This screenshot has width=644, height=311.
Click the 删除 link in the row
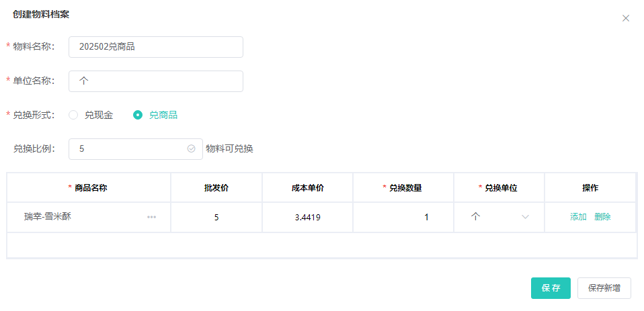coord(602,217)
